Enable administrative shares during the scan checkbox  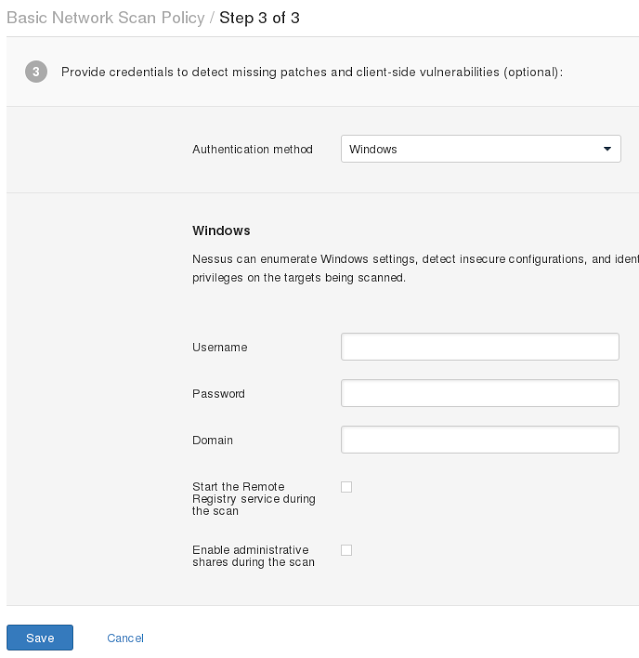click(x=347, y=550)
